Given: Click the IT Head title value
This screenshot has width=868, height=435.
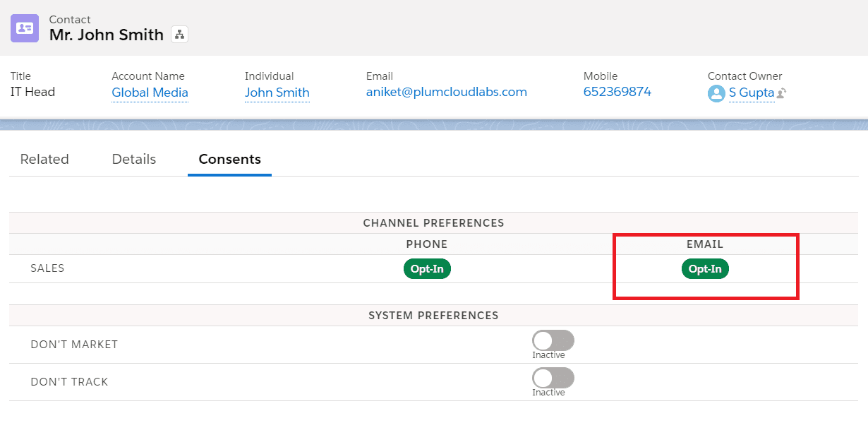Looking at the screenshot, I should click(32, 92).
